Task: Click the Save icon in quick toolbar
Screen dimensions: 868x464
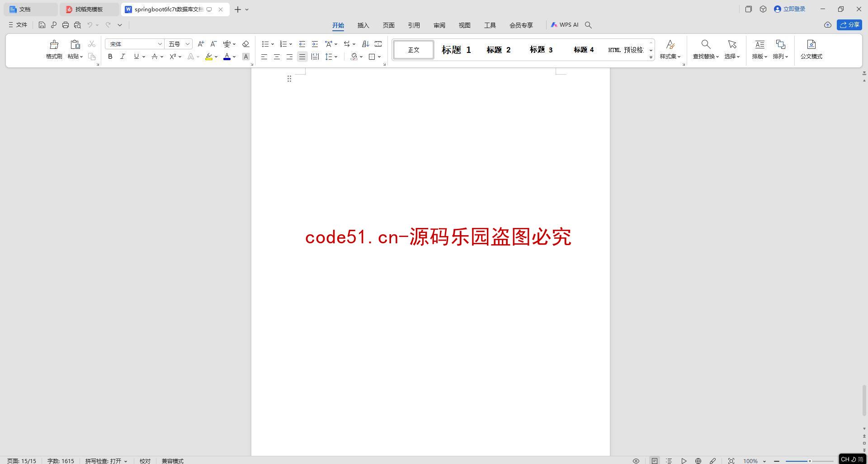Action: tap(42, 25)
